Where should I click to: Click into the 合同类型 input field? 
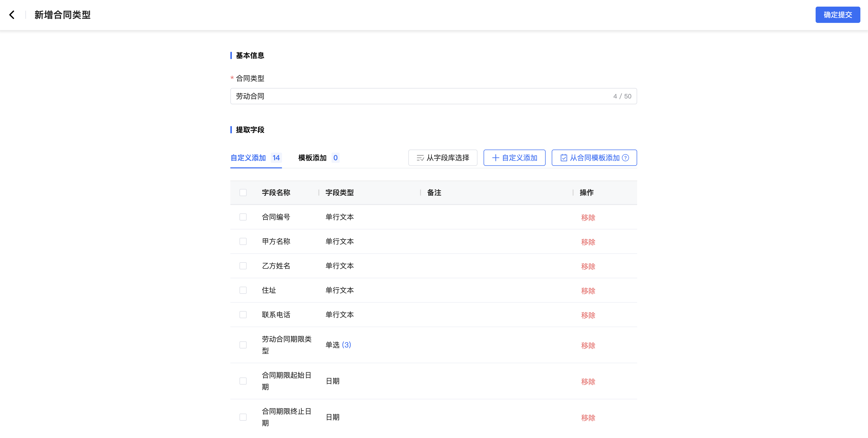pos(421,96)
